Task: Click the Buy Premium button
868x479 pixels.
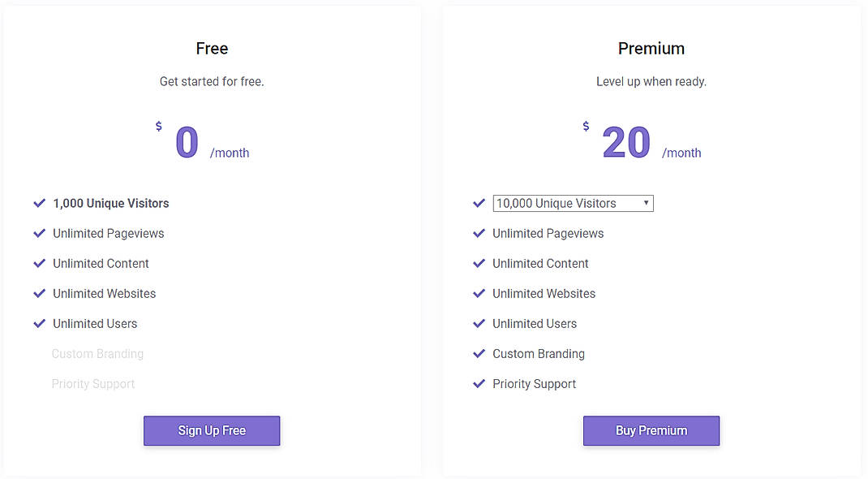Action: tap(651, 430)
